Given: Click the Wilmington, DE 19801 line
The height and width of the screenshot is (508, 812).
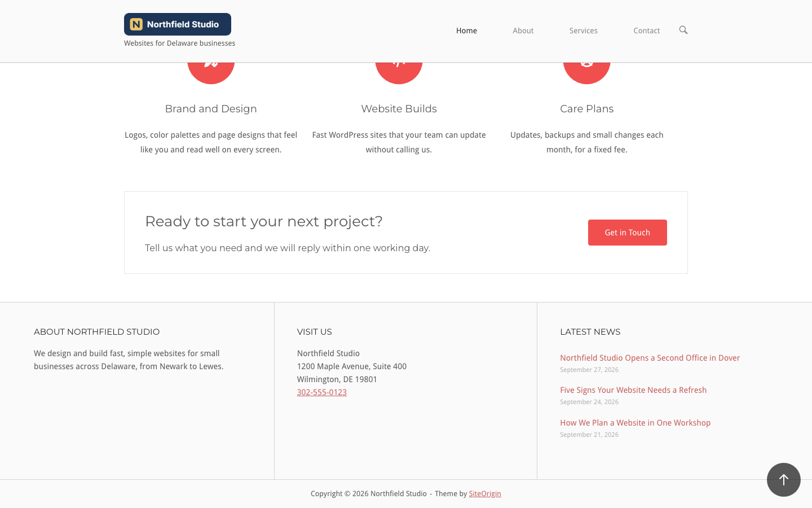Looking at the screenshot, I should (x=337, y=379).
